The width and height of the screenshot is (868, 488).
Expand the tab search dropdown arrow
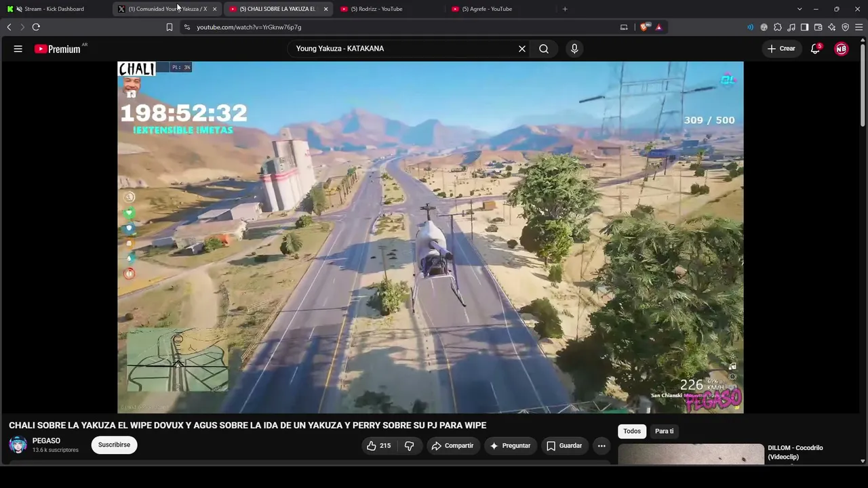800,9
